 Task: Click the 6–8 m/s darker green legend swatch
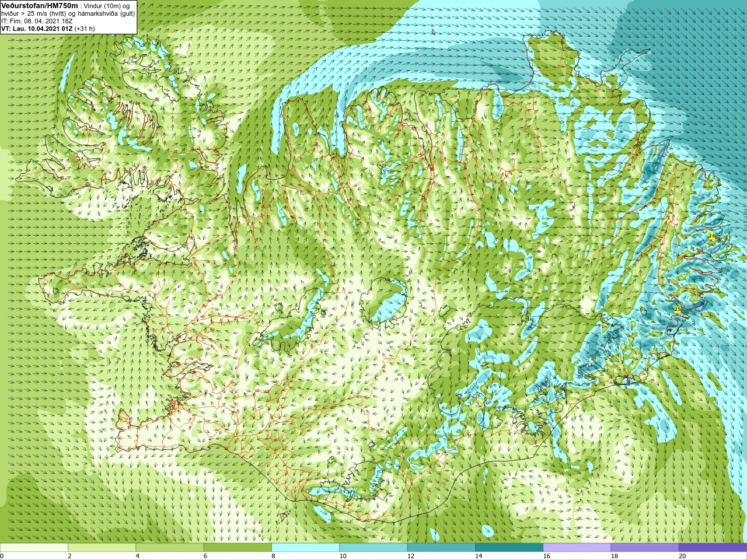pyautogui.click(x=238, y=548)
